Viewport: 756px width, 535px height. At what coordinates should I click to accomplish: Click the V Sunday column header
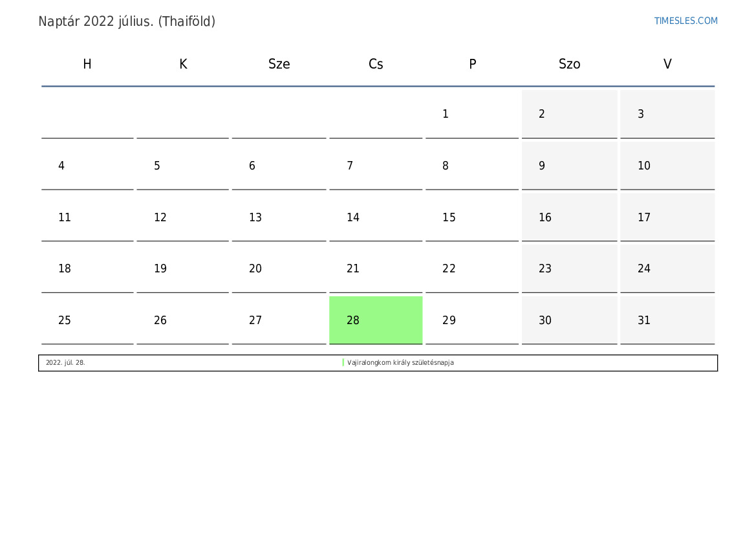click(667, 64)
